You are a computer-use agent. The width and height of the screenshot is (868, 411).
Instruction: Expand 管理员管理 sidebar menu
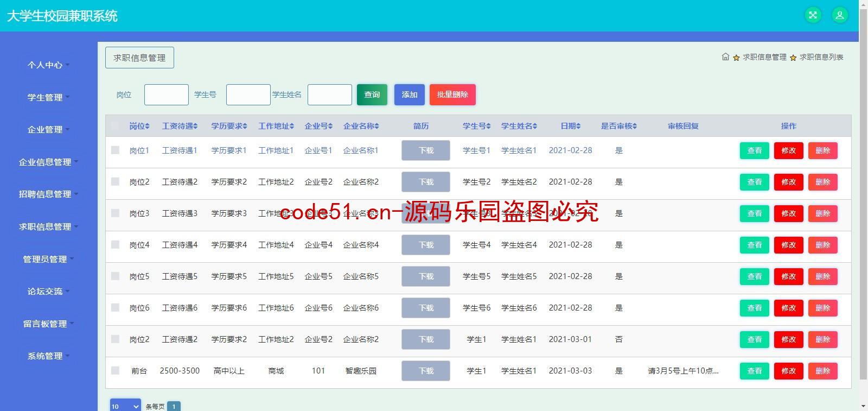[x=49, y=259]
